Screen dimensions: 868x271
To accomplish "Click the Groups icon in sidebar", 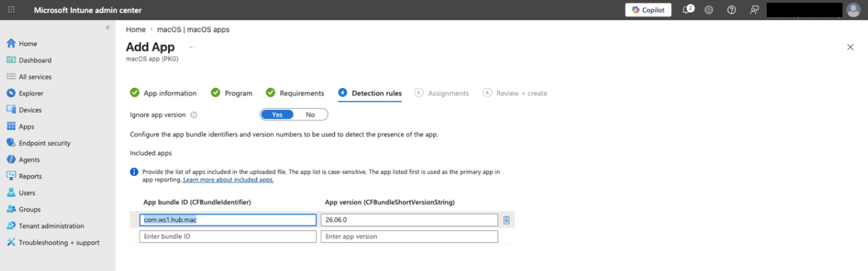I will point(11,209).
